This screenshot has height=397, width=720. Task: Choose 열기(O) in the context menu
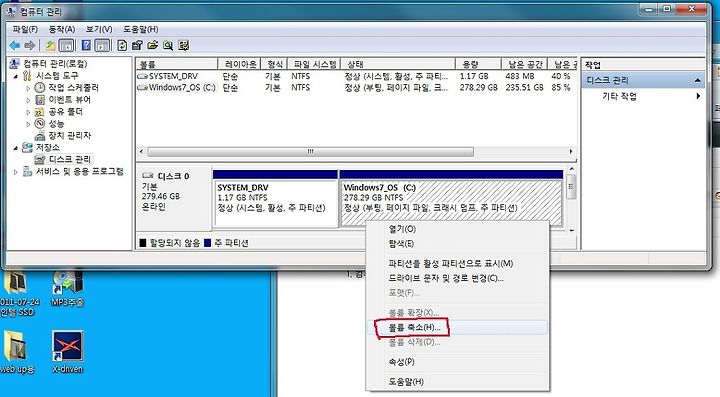coord(457,229)
